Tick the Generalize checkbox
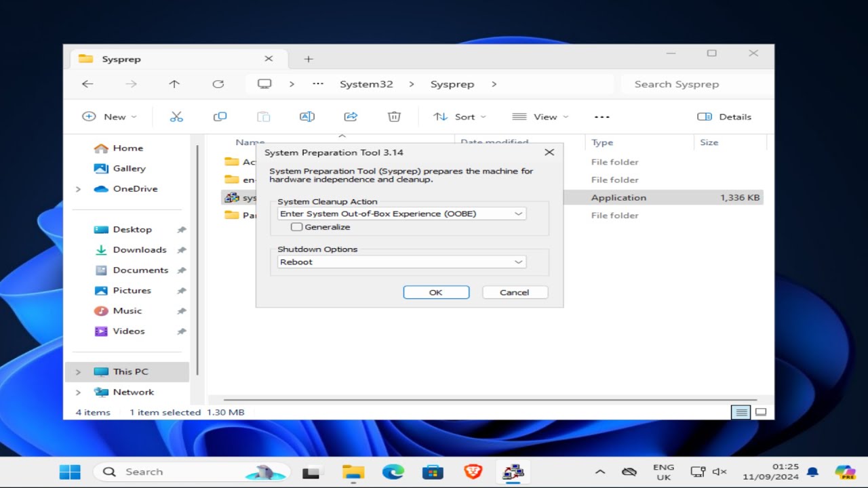The image size is (868, 488). pos(296,227)
